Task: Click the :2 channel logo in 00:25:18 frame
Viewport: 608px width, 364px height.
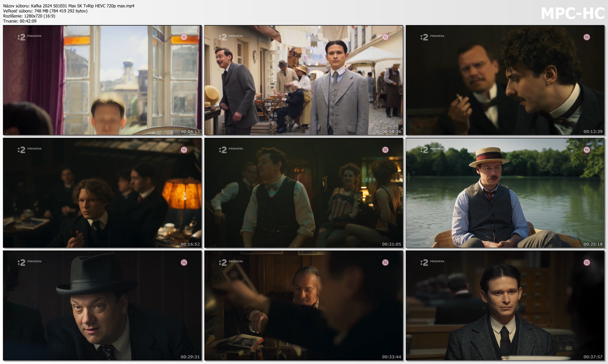Action: (424, 150)
